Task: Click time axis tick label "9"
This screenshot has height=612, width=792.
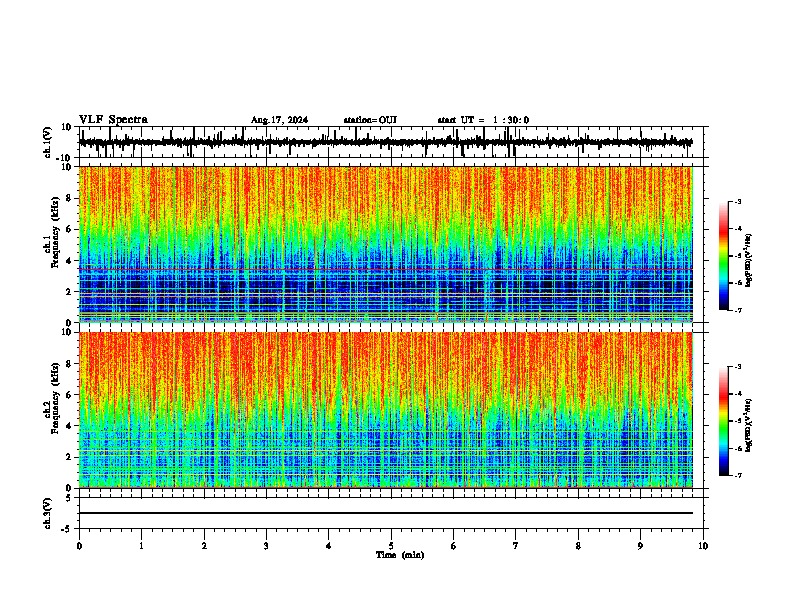Action: tap(640, 546)
